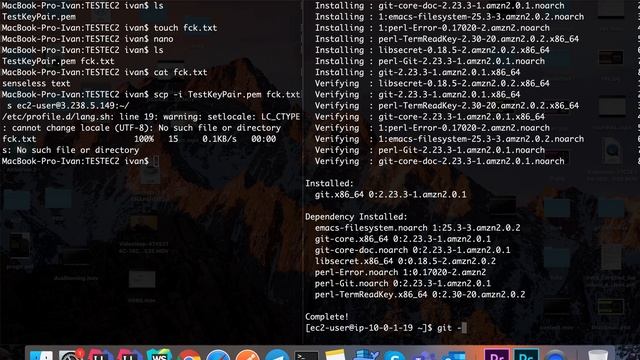
Task: Click 'perl-TermReadKey.x86_64 0:2.30-20.amzn2.0.2' line
Action: (x=420, y=294)
